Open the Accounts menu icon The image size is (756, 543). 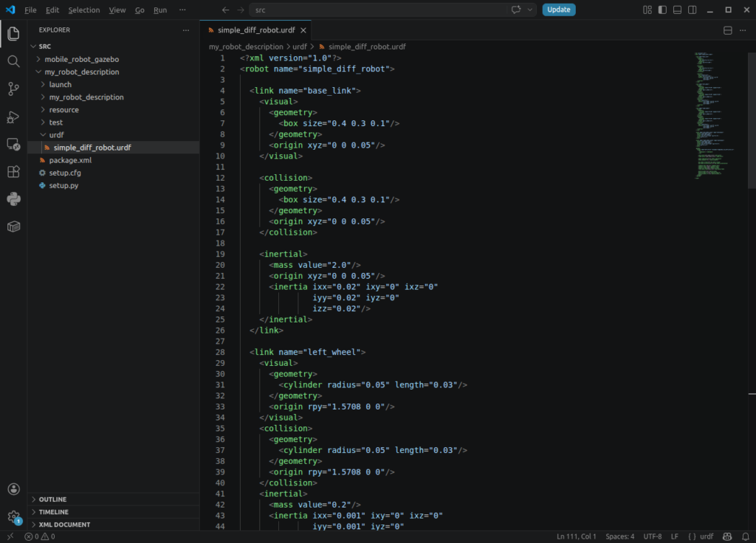pyautogui.click(x=13, y=489)
